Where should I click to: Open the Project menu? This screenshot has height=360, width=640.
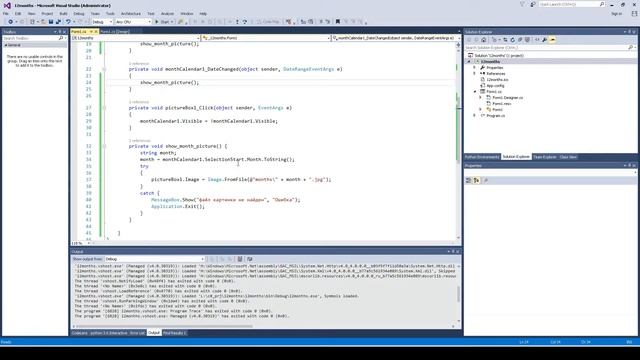(47, 13)
